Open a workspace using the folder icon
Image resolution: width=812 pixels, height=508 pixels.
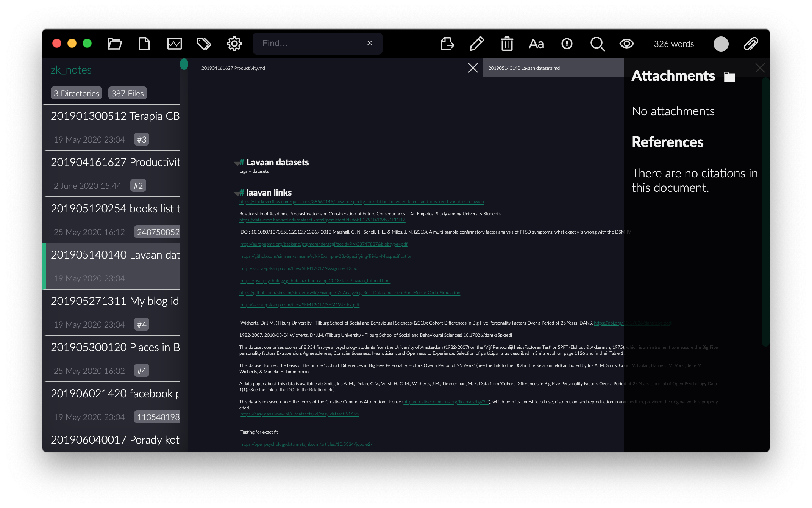(114, 44)
